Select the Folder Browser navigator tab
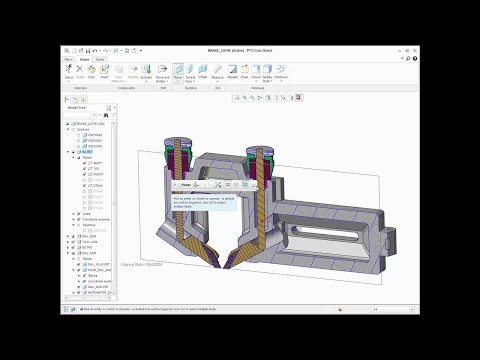The height and width of the screenshot is (360, 480). [75, 99]
